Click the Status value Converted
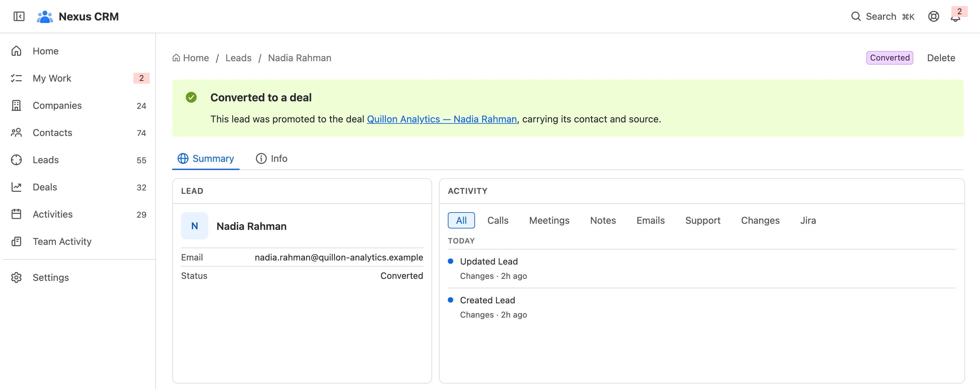 [402, 276]
